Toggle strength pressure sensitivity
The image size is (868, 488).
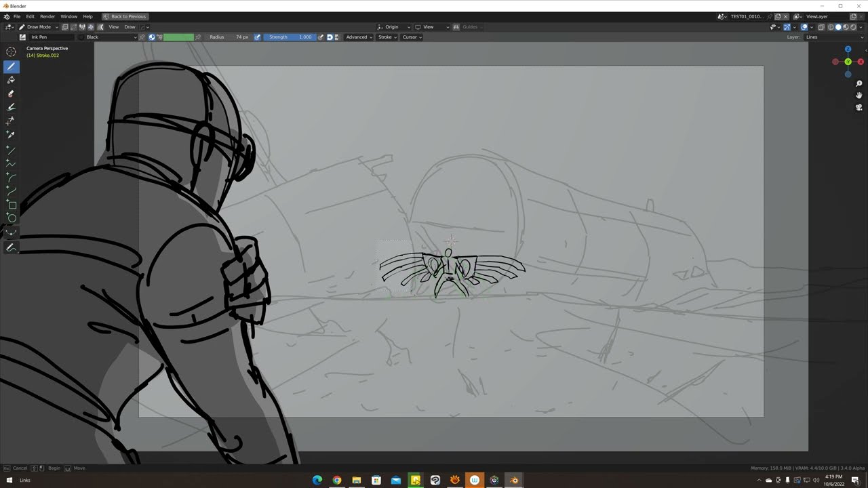[x=321, y=37]
